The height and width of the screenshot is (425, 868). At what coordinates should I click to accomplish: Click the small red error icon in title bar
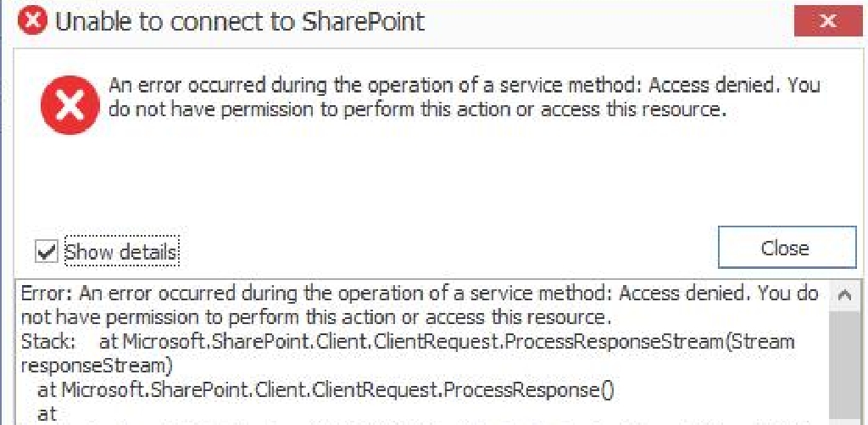click(x=33, y=21)
